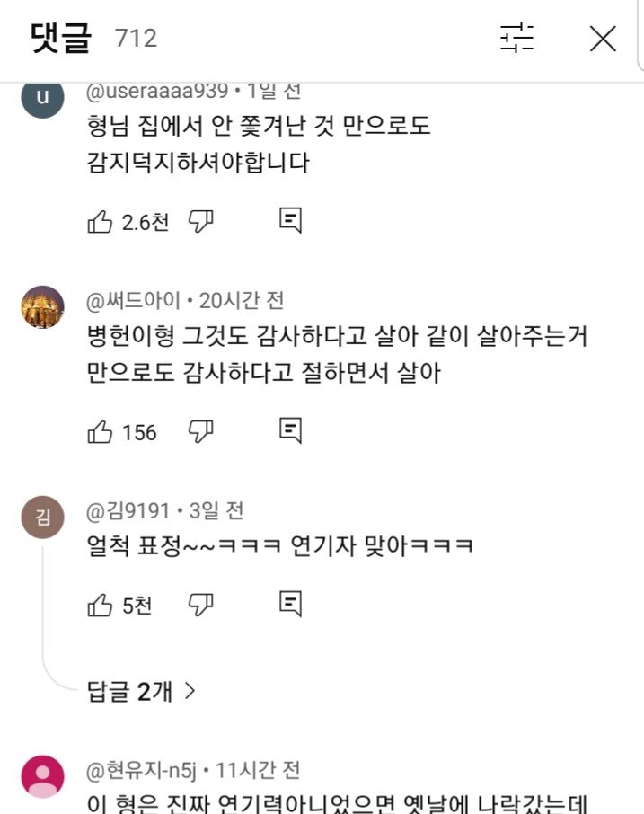Open the chevron next to 답글 2개
This screenshot has height=814, width=644.
(190, 690)
